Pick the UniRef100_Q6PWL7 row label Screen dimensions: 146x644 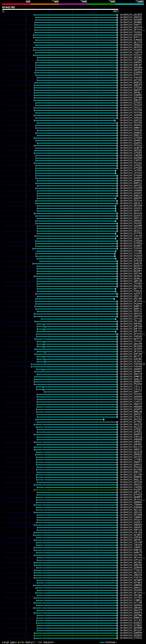(x=131, y=93)
